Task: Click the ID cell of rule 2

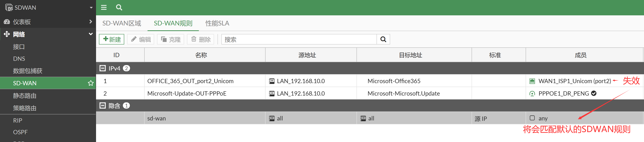Action: click(120, 93)
